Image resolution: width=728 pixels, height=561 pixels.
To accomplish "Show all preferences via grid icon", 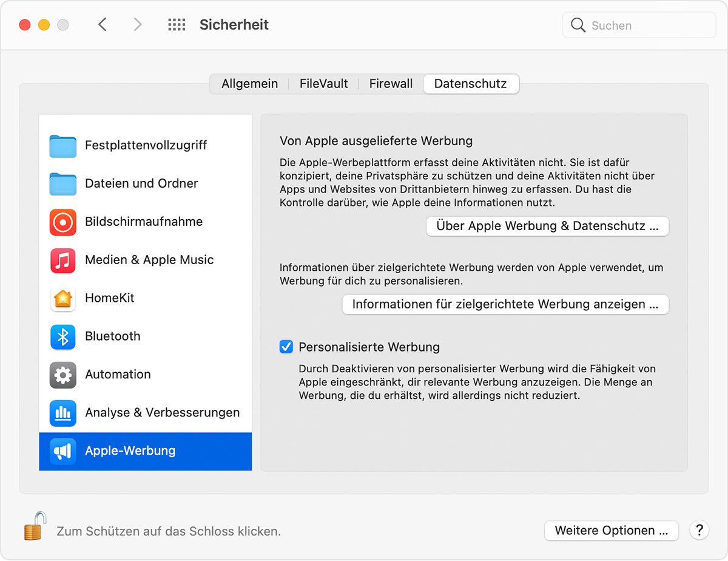I will (177, 25).
